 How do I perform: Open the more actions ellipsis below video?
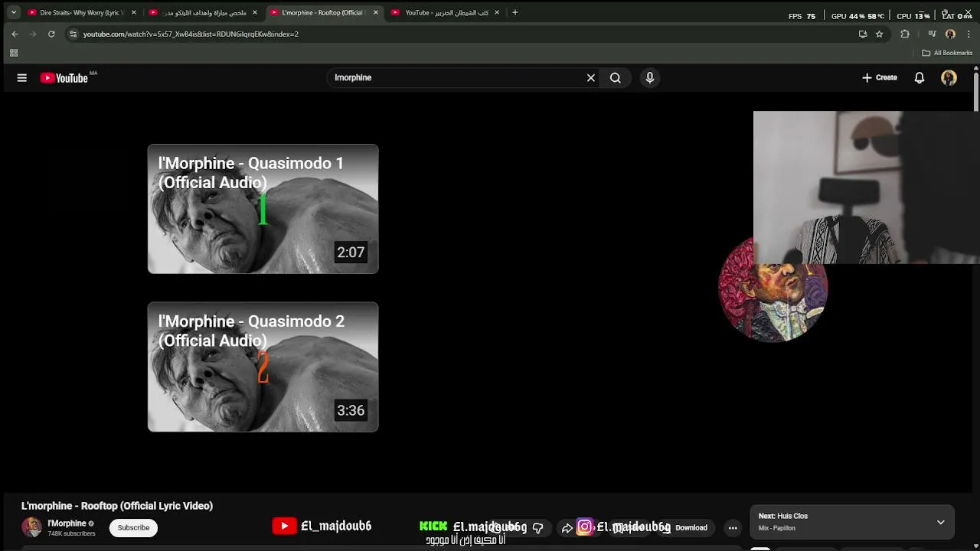733,527
